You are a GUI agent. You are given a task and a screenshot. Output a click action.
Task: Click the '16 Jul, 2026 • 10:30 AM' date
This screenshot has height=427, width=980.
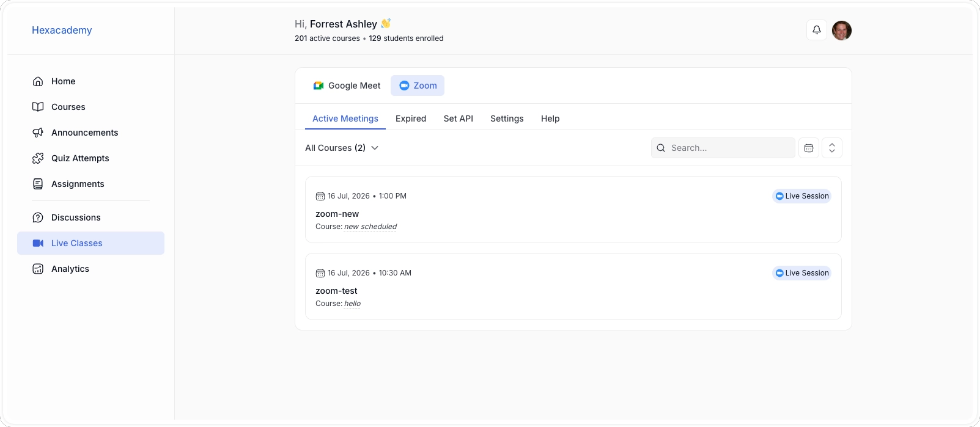click(x=369, y=273)
